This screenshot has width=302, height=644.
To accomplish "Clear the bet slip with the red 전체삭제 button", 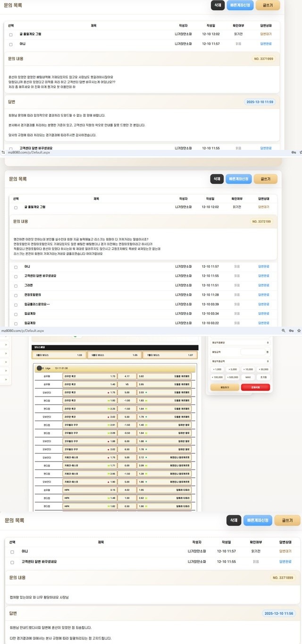I will pyautogui.click(x=255, y=387).
